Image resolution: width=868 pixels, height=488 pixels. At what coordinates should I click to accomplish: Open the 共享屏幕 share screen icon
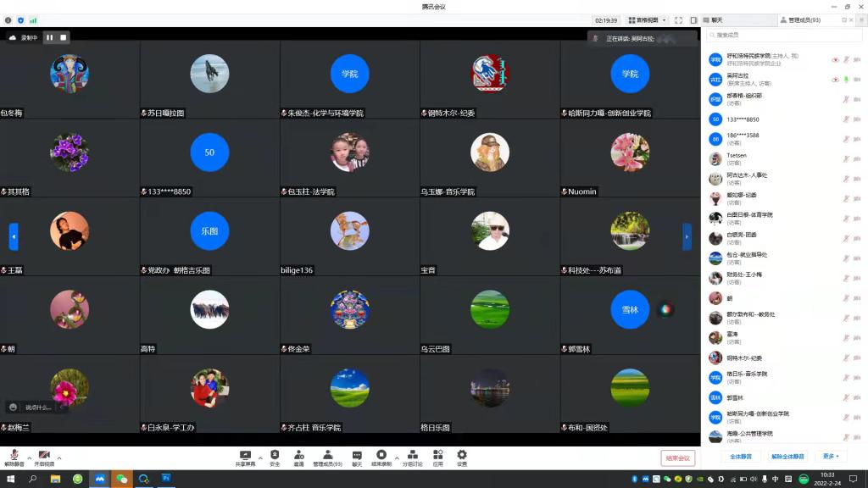coord(245,457)
